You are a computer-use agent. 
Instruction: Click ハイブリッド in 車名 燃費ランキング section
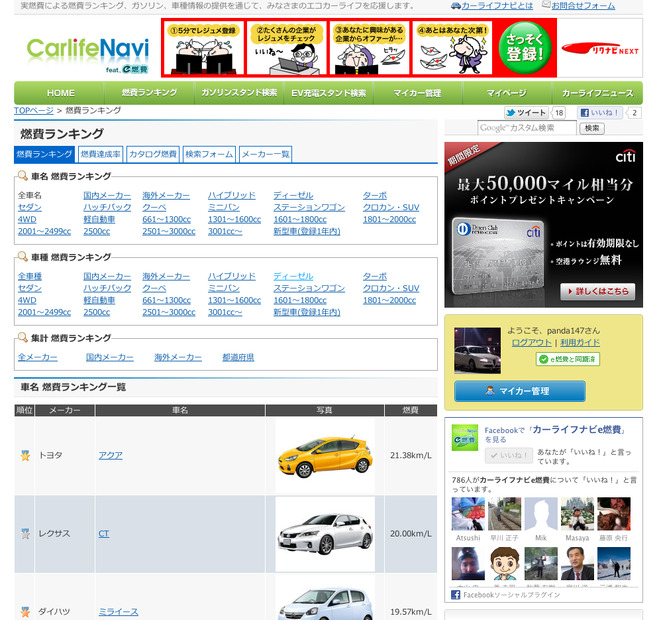(232, 196)
